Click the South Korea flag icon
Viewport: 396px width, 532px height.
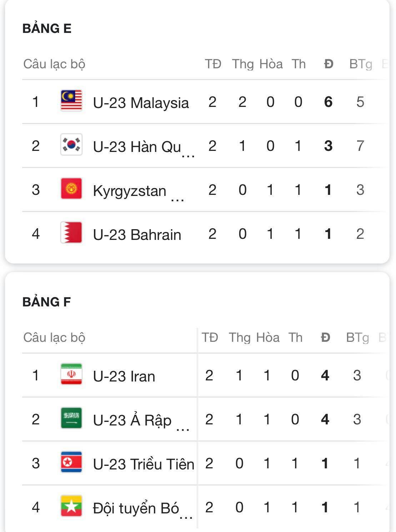tap(71, 145)
